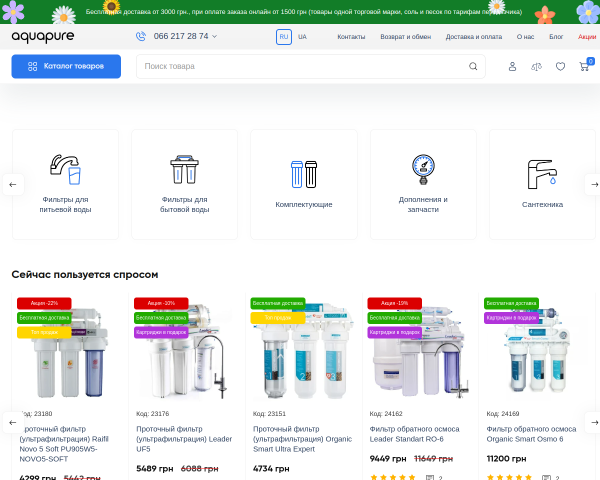Open the wishlist heart icon

click(560, 67)
